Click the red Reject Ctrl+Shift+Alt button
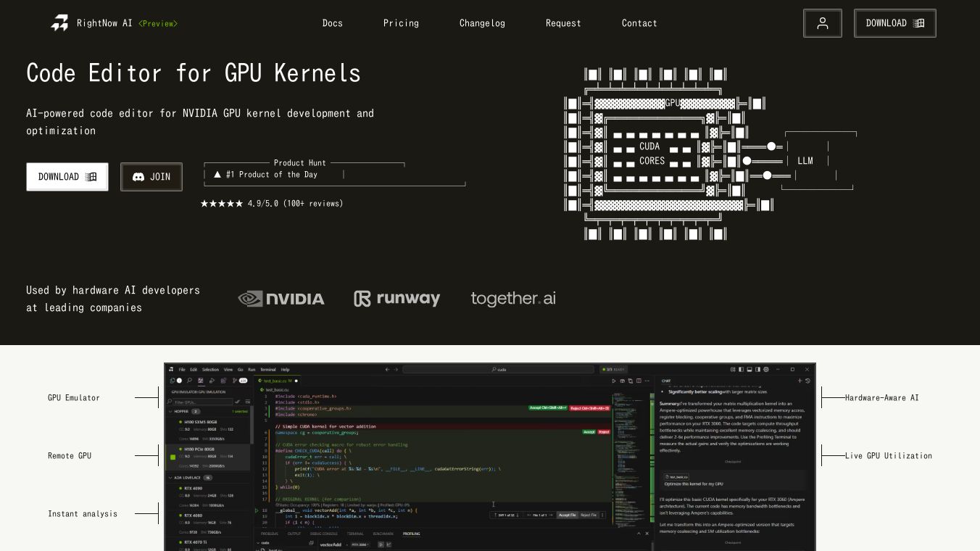 click(589, 408)
